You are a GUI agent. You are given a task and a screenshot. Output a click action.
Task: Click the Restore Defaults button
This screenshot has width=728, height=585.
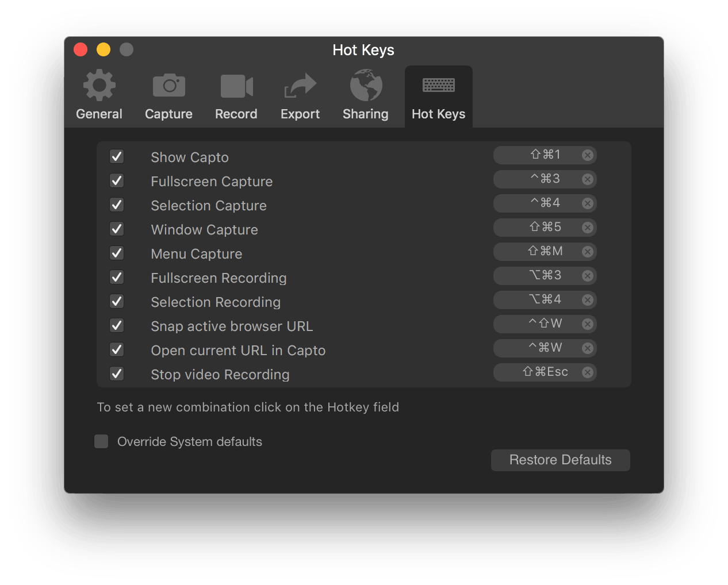coord(561,460)
